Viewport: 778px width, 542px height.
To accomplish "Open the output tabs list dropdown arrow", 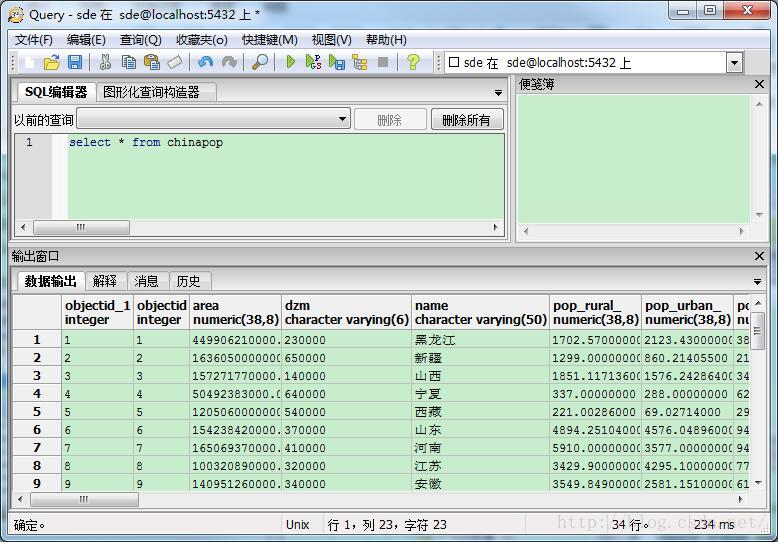I will [x=758, y=282].
